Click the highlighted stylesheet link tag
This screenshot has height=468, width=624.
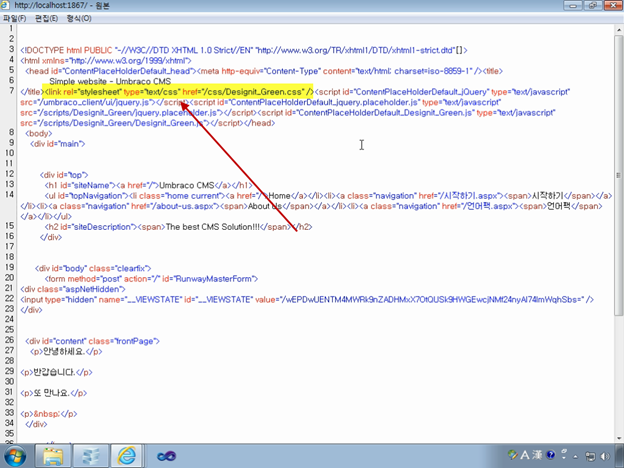(178, 92)
